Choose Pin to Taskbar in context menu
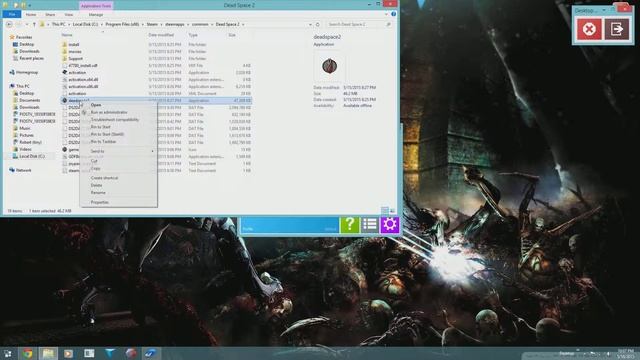This screenshot has width=640, height=360. pos(103,142)
